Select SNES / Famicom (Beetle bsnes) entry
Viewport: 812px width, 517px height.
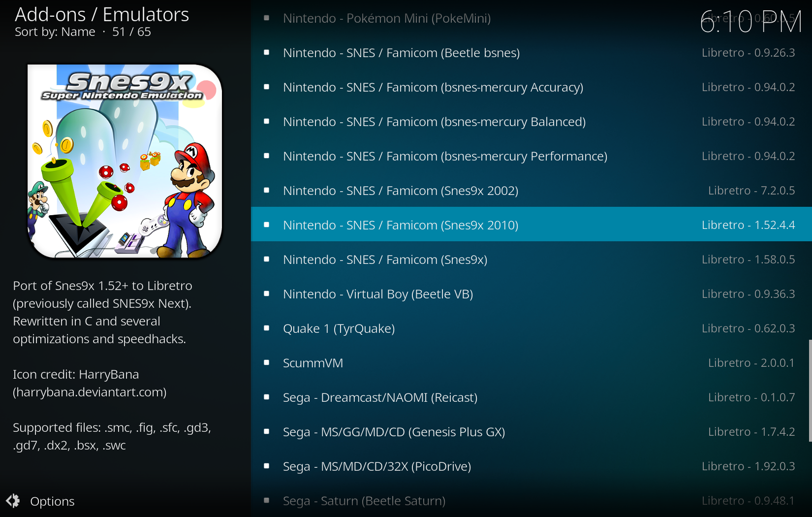pos(531,53)
